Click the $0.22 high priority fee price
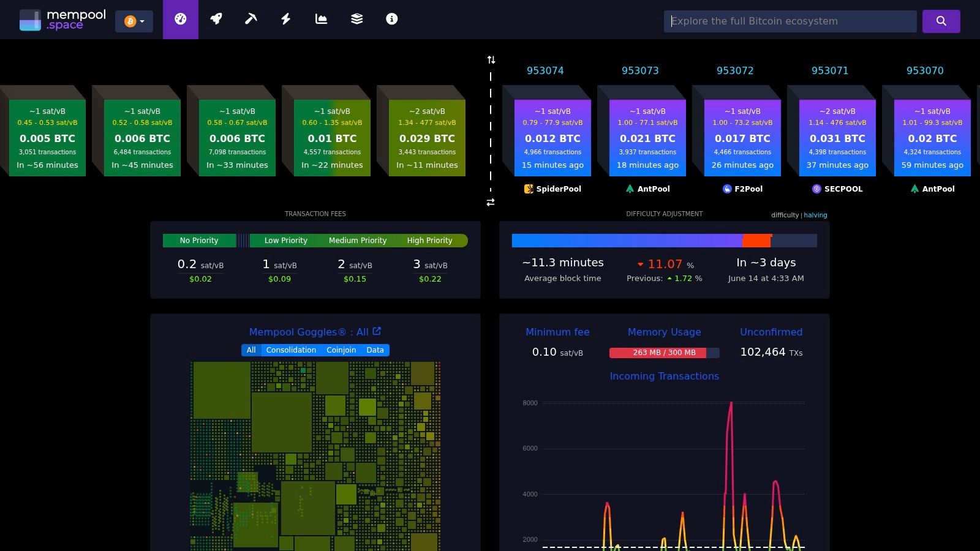The height and width of the screenshot is (551, 980). [430, 279]
